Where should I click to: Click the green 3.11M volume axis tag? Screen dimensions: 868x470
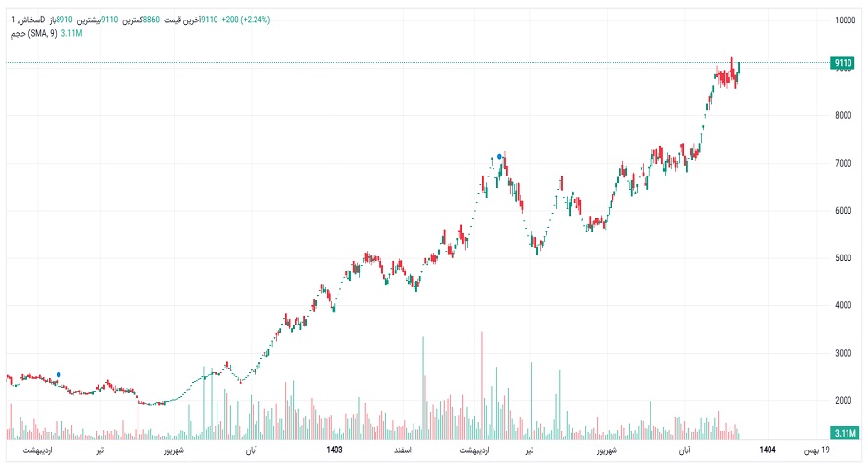843,433
